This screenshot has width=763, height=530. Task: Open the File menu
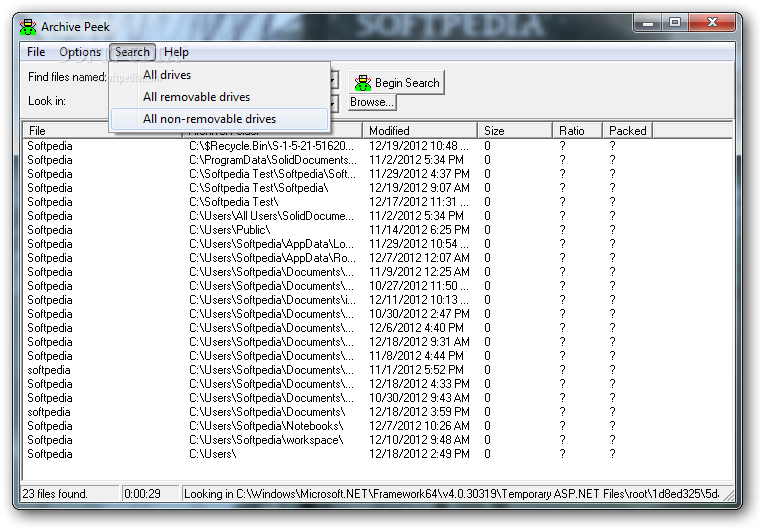pos(36,52)
